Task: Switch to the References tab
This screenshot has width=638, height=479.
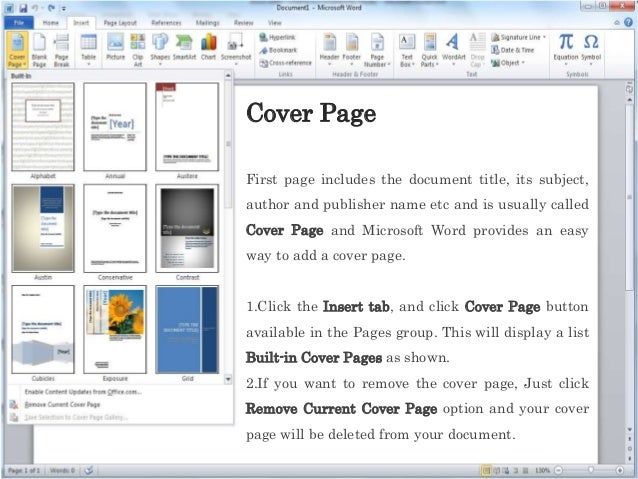Action: (x=166, y=23)
